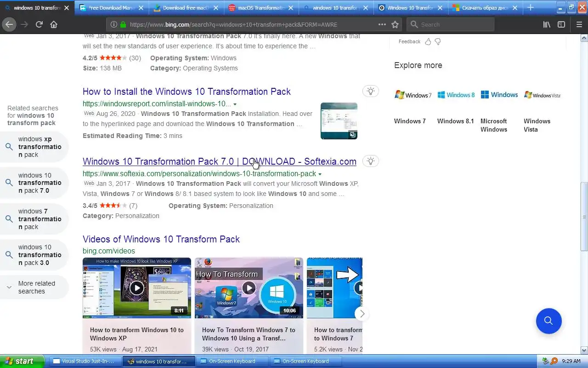Open the Library icon in the toolbar
The height and width of the screenshot is (368, 588).
[547, 24]
